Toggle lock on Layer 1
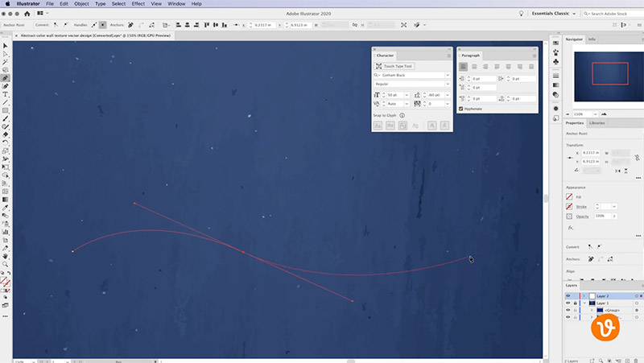644x363 pixels. pyautogui.click(x=575, y=303)
